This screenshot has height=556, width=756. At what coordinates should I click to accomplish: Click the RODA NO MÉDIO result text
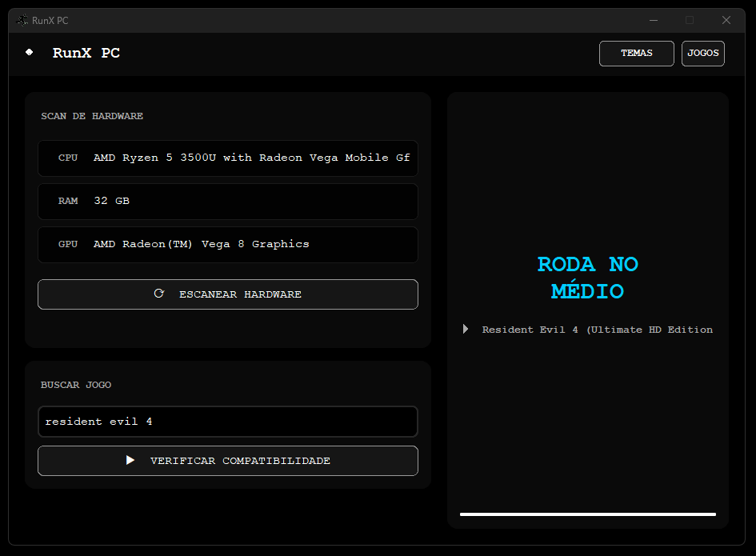[588, 278]
